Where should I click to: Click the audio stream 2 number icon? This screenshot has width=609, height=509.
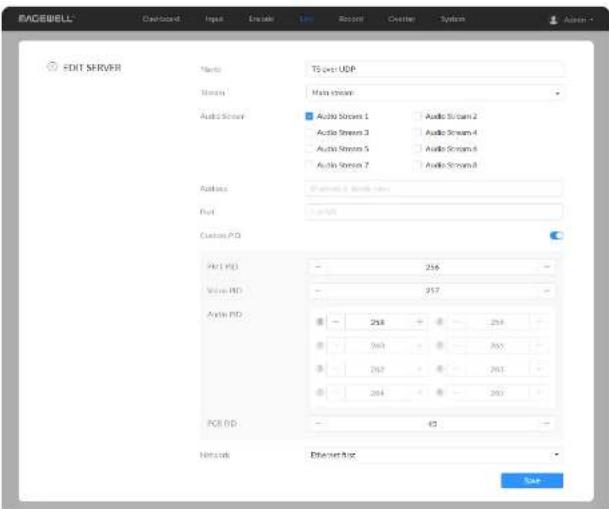(440, 322)
